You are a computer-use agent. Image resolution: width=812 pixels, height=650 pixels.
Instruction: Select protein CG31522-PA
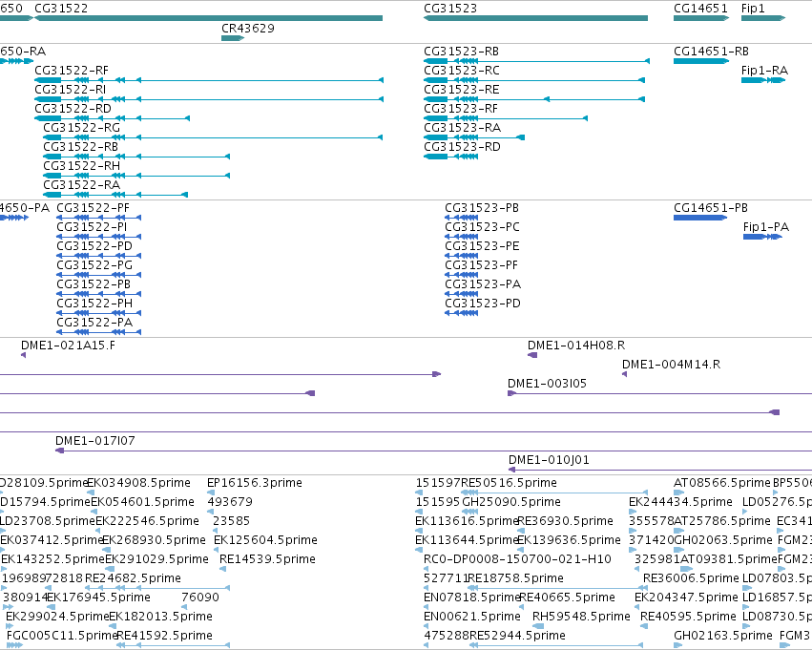tap(98, 332)
